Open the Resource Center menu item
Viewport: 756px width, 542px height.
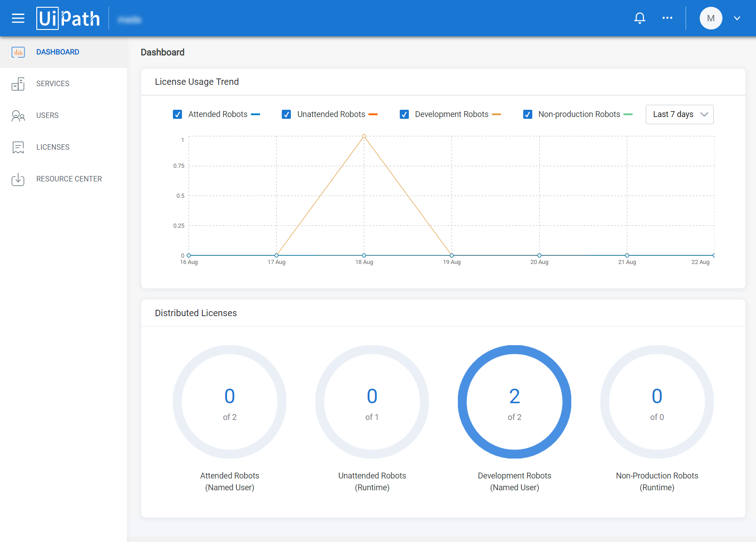[x=69, y=179]
